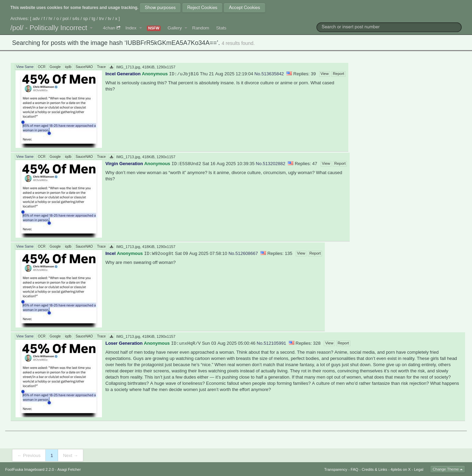
Task: Click View on post with 135 replies
Action: pos(301,254)
